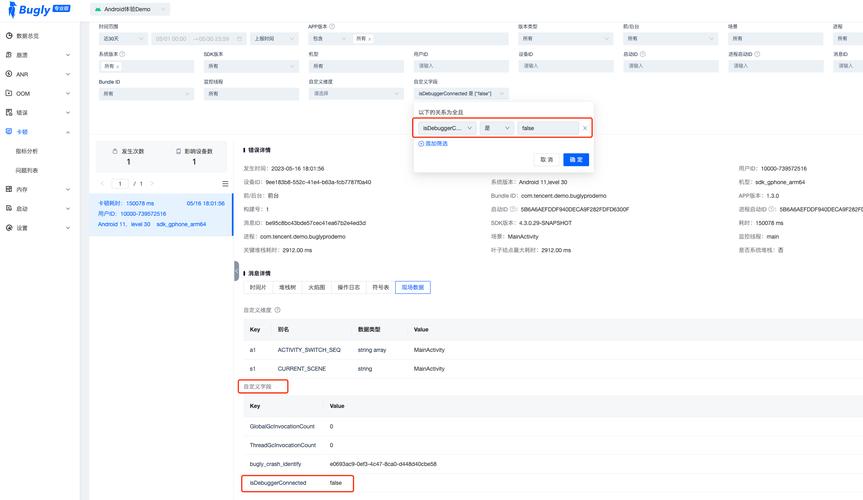Open the Android体验Demo app selector dropdown
This screenshot has width=863, height=500.
pyautogui.click(x=130, y=9)
